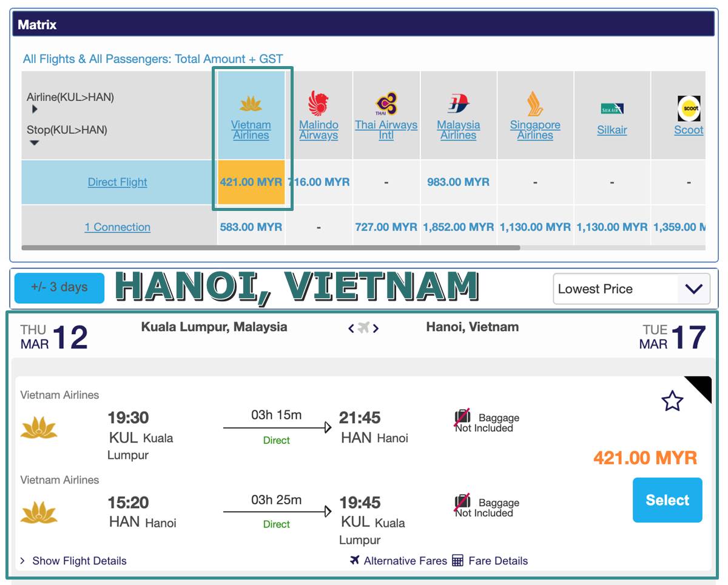
Task: Open the Vietnam Airlines link
Action: click(x=251, y=130)
